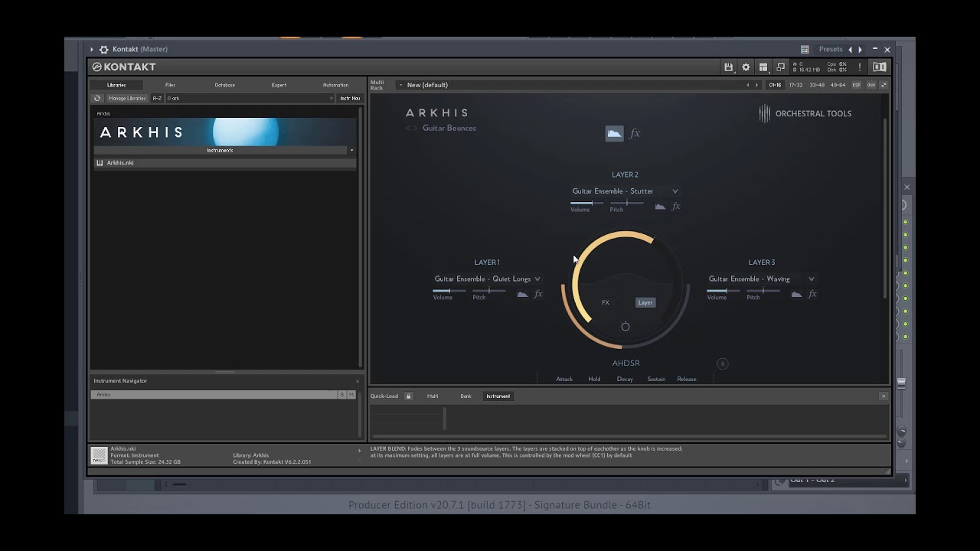Open Layer 3 fx settings icon
This screenshot has height=551, width=980.
812,294
